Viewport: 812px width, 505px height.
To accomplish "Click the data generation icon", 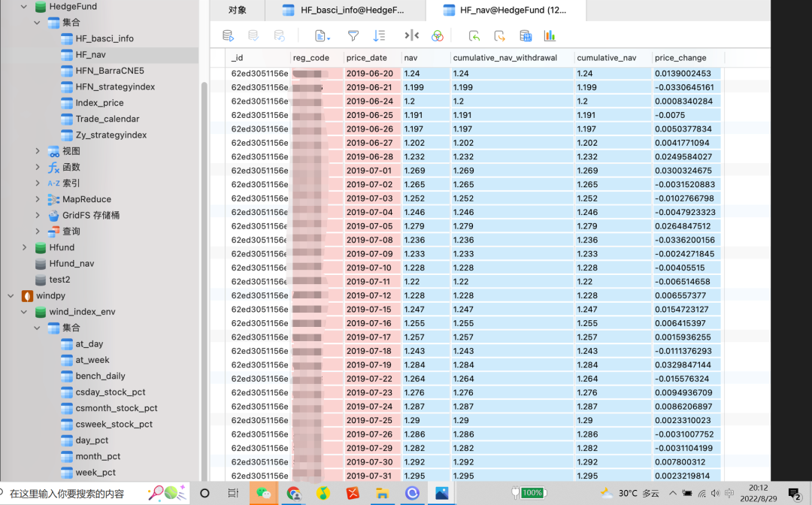I will [x=526, y=36].
